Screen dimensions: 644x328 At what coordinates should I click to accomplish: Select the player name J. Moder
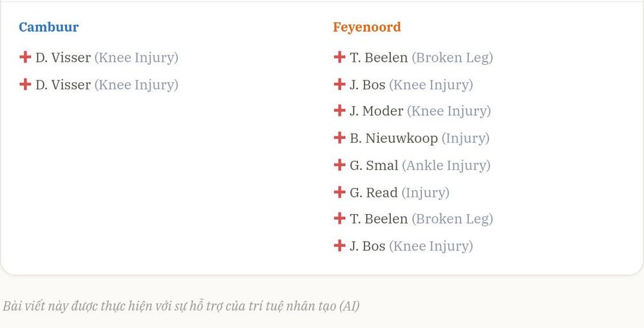[x=376, y=111]
